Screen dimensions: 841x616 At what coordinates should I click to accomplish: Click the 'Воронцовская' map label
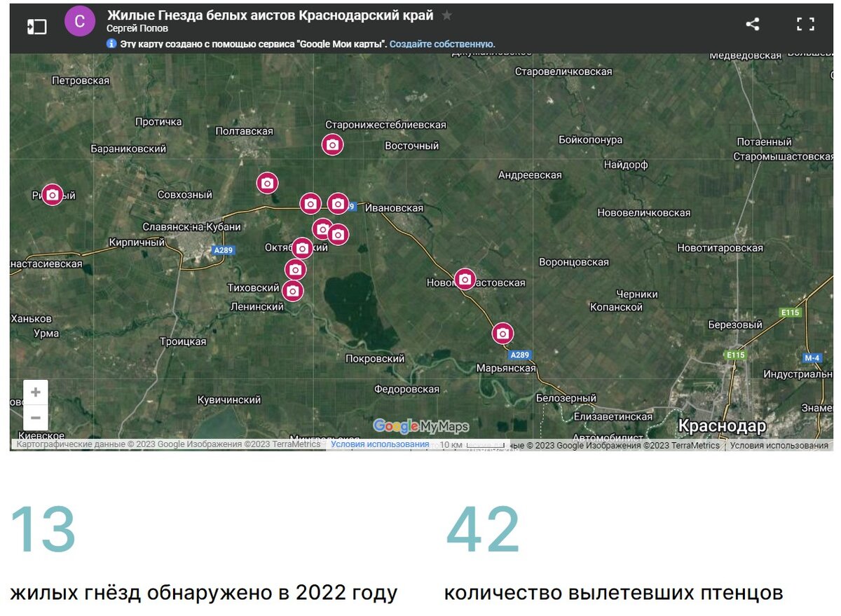pos(574,262)
